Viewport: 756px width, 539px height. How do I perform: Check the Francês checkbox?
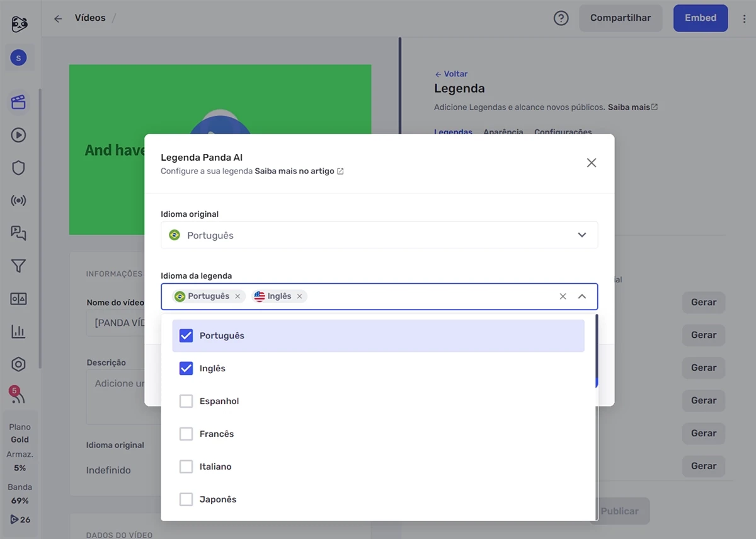tap(186, 434)
